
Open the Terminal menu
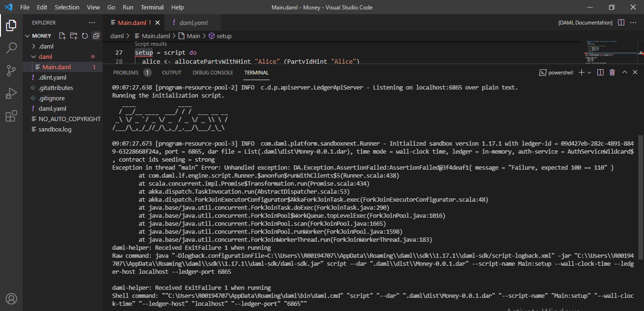click(x=152, y=8)
